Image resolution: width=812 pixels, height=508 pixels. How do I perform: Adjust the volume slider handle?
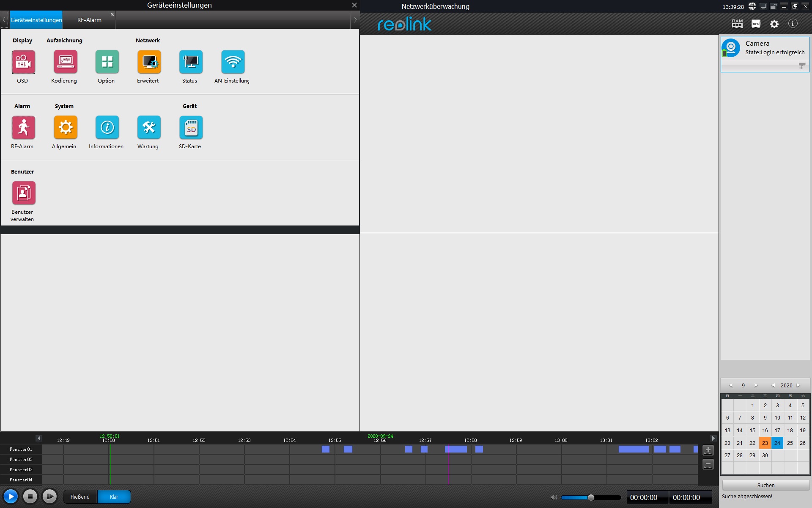pyautogui.click(x=591, y=497)
